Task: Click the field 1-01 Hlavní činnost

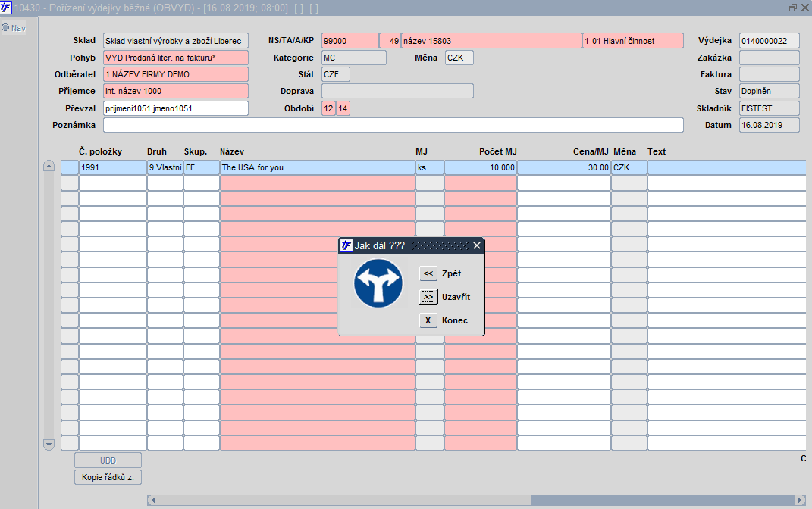Action: point(633,41)
